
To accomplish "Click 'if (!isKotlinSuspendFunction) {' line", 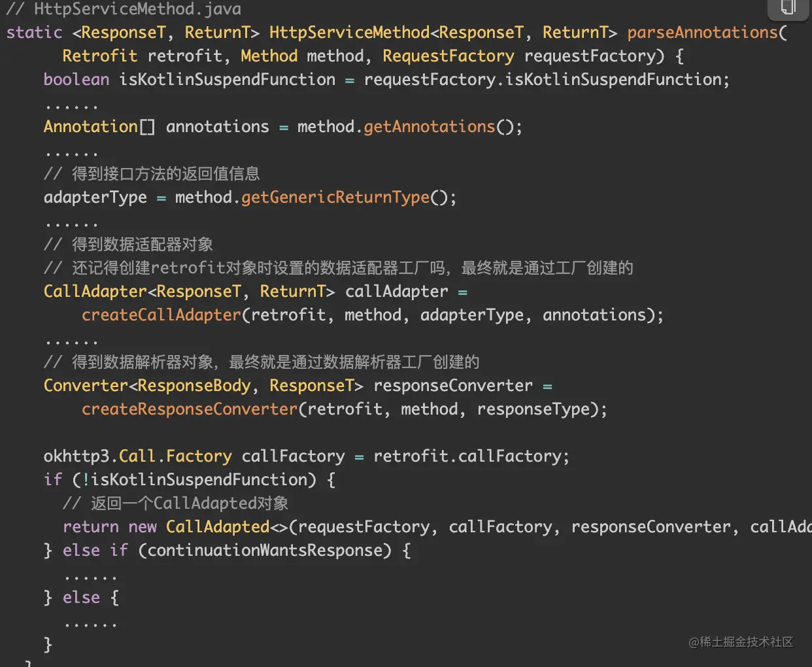I will coord(190,480).
